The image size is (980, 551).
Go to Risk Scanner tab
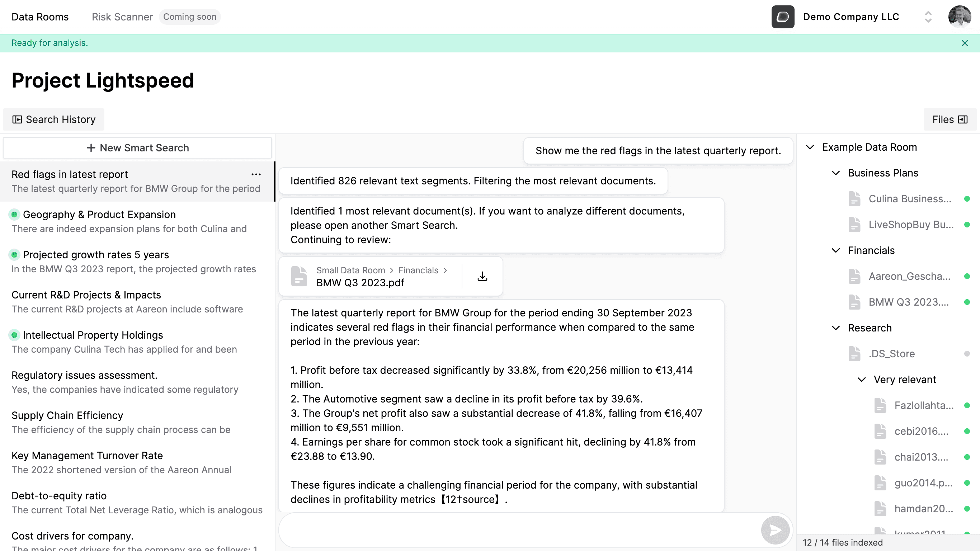[x=122, y=17]
